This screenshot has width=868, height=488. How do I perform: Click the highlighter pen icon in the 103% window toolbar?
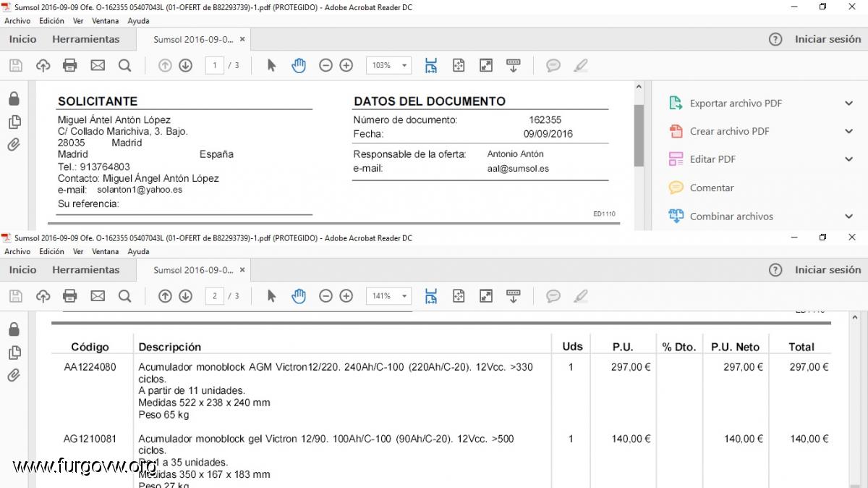pos(580,66)
